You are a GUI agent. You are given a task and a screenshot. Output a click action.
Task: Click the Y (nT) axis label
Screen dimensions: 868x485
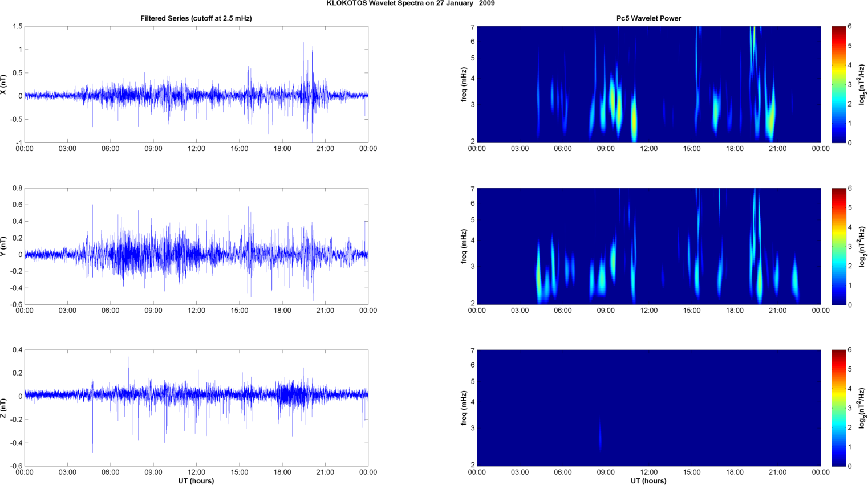(4, 246)
